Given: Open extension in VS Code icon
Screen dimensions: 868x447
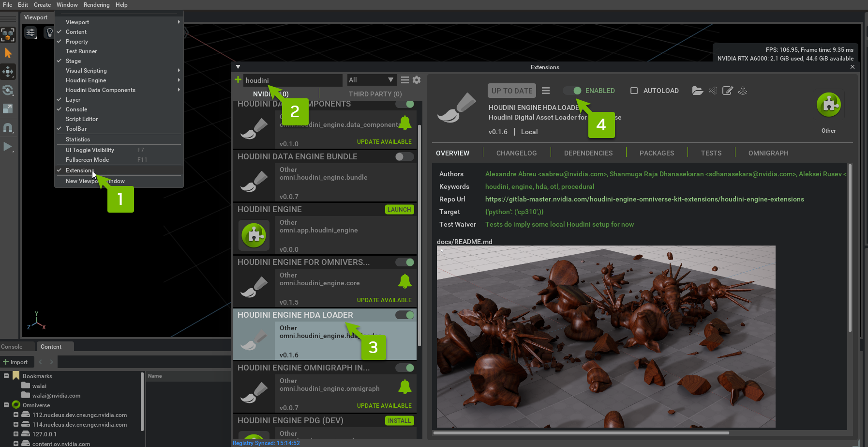Looking at the screenshot, I should (713, 91).
